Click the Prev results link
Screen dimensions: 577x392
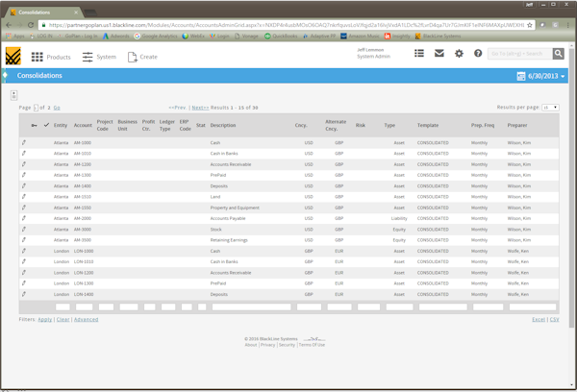(x=178, y=108)
